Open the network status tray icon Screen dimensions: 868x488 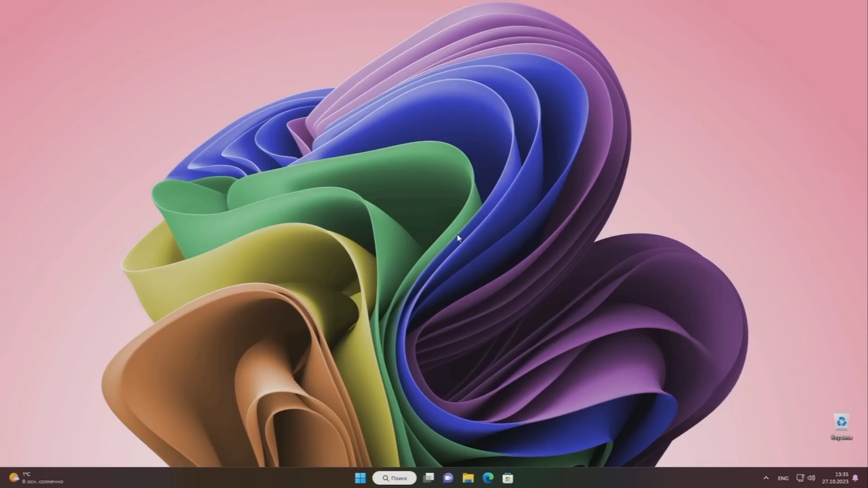coord(801,478)
